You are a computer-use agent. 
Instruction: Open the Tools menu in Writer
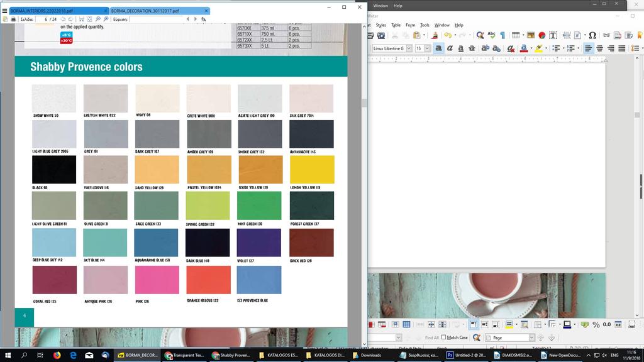pyautogui.click(x=425, y=25)
